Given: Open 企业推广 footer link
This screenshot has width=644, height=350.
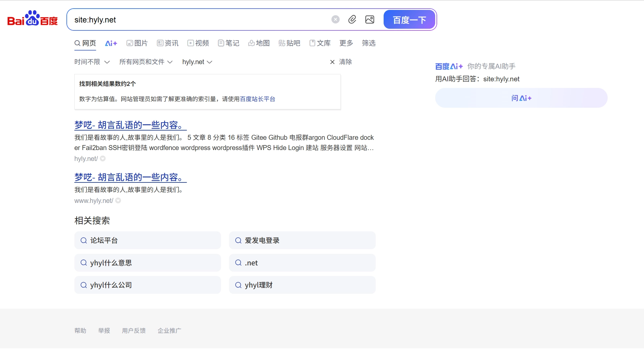Looking at the screenshot, I should [x=170, y=331].
